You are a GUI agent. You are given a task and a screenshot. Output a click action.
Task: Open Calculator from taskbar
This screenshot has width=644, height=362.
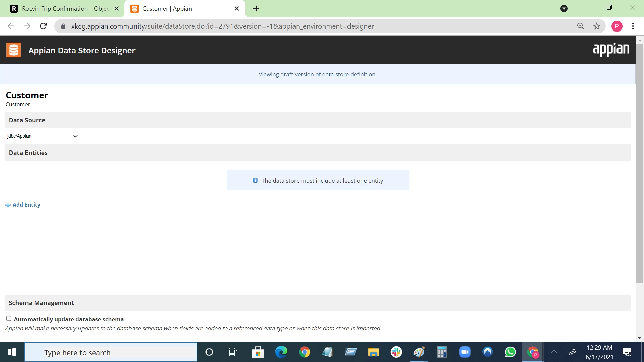click(x=442, y=352)
